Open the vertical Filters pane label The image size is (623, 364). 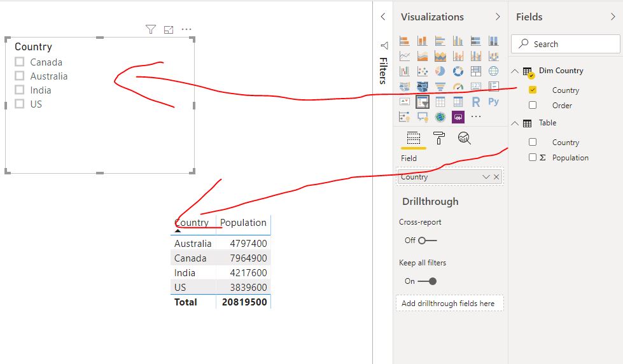tap(384, 71)
